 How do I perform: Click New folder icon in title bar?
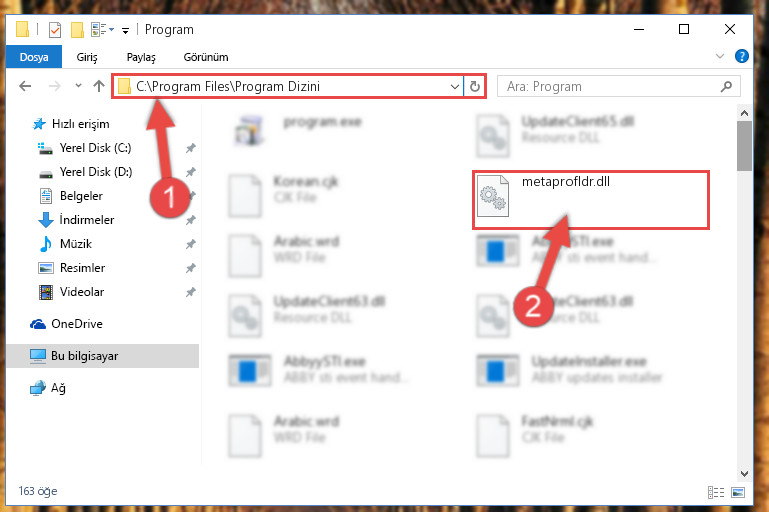[77, 30]
